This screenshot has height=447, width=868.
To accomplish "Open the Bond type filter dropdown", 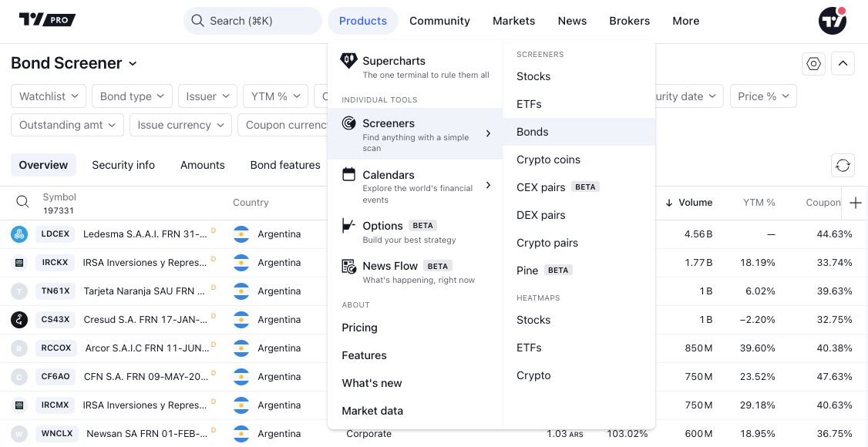I will tap(132, 96).
